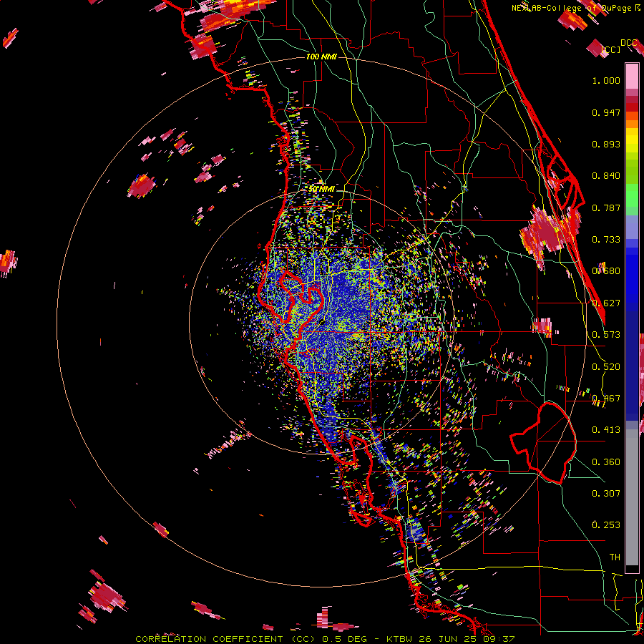Click the 50 NMI range ring label
This screenshot has height=644, width=644.
(x=321, y=189)
